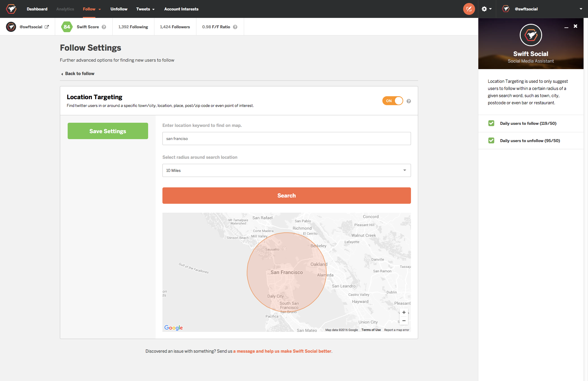This screenshot has width=588, height=381.
Task: Open the settings gear menu
Action: pyautogui.click(x=486, y=9)
